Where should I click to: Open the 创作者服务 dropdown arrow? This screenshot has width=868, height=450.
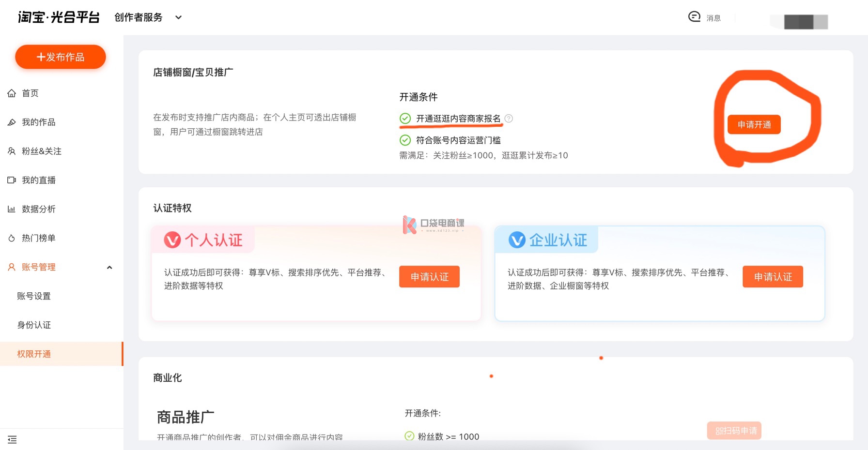(178, 17)
